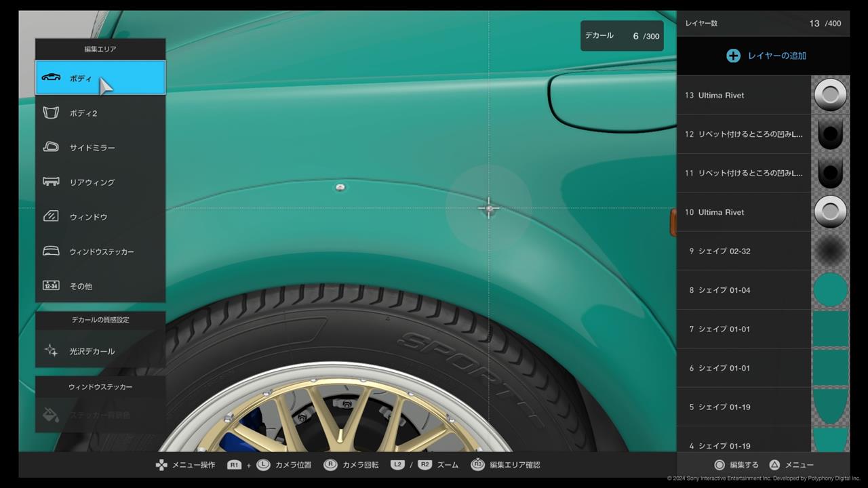Click layer 13 rivet thumbnail
Image resolution: width=868 pixels, height=488 pixels.
coord(830,95)
